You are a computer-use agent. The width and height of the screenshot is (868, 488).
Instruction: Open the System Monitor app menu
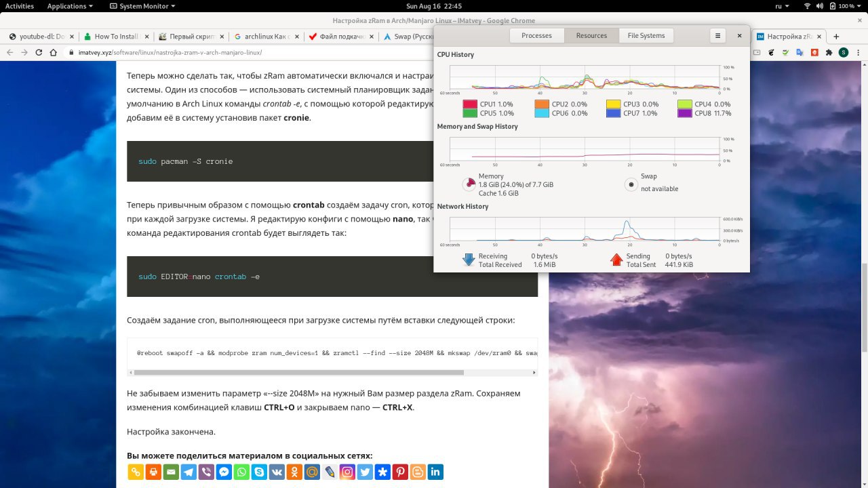(x=142, y=6)
